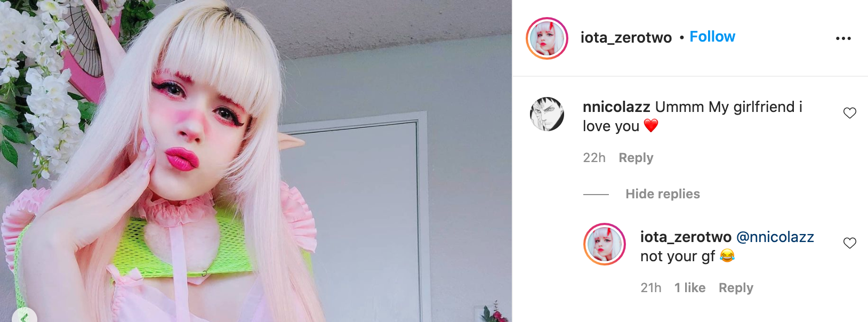Open the @nnicolazz mention link
This screenshot has height=322, width=868.
(775, 237)
